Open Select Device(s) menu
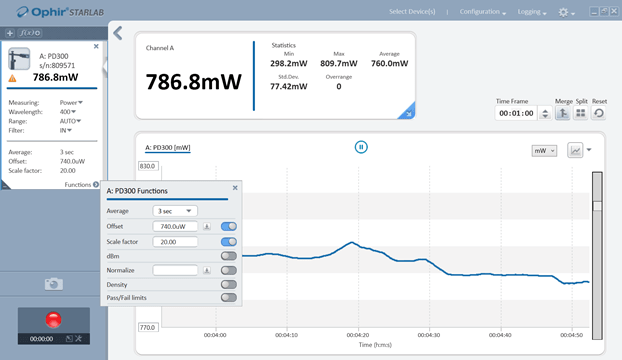 click(412, 11)
